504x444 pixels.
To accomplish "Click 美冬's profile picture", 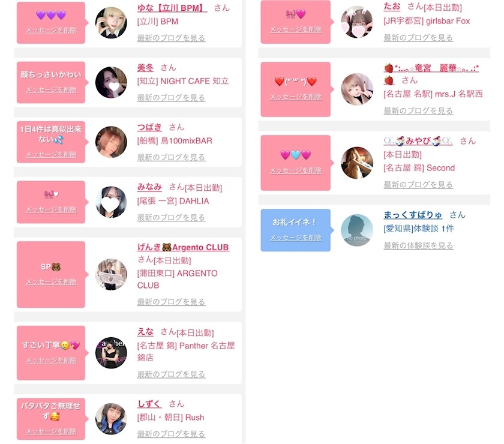I will [x=111, y=82].
